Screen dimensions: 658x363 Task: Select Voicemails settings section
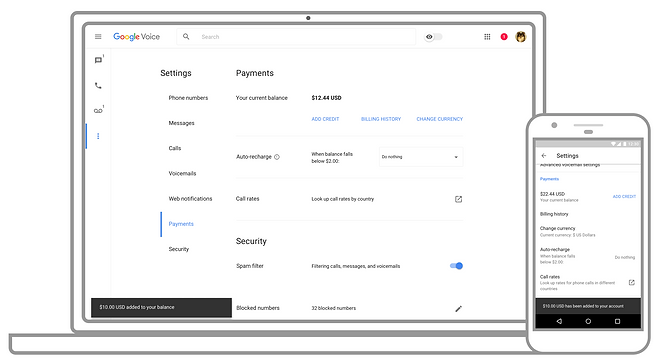pyautogui.click(x=183, y=173)
